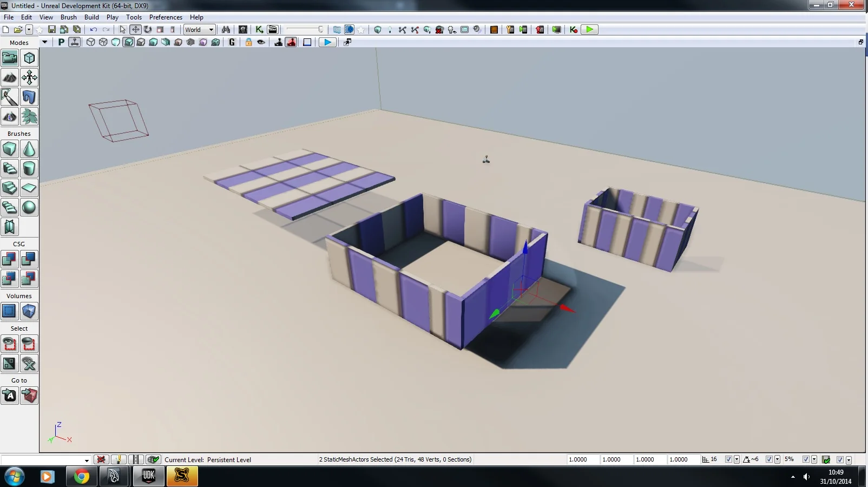Screen dimensions: 868x487
Task: Select Terrain editing mode icon
Action: coord(10,77)
